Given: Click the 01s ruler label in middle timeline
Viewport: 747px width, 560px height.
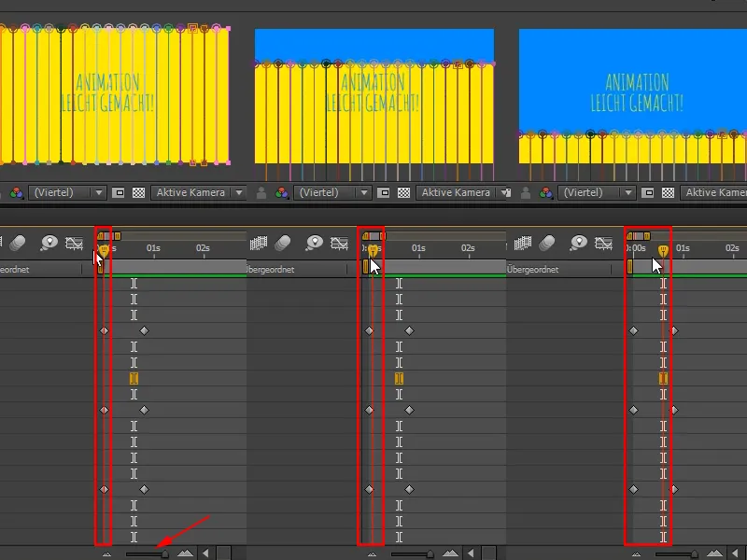Looking at the screenshot, I should (x=418, y=248).
